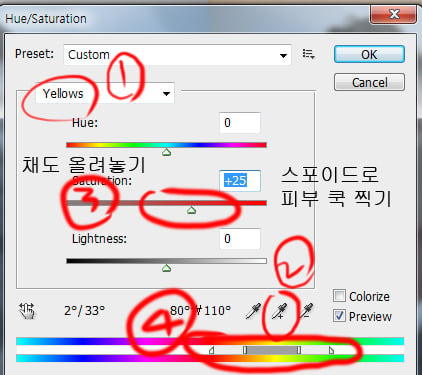Open the preset options menu icon

coord(308,54)
